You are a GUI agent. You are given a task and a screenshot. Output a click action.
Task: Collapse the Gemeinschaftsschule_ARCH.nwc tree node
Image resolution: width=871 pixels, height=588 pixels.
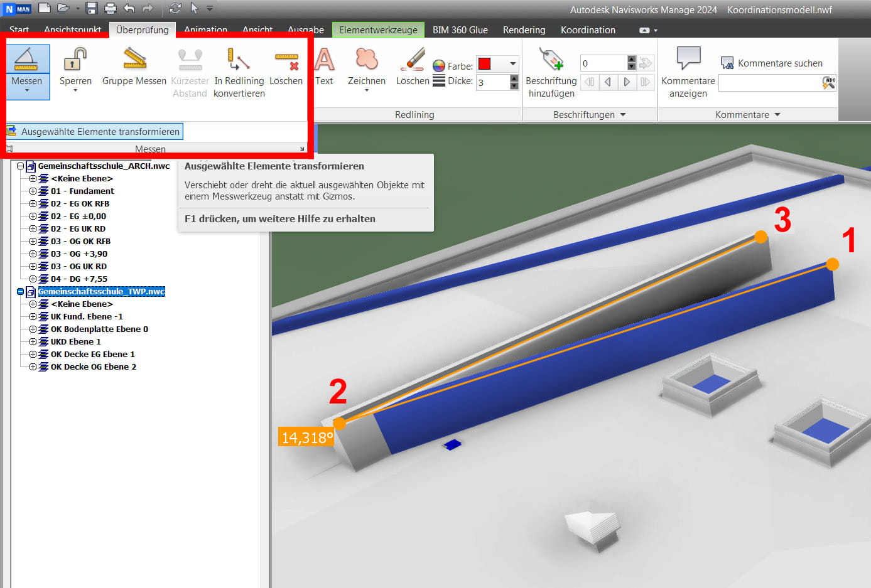(20, 166)
